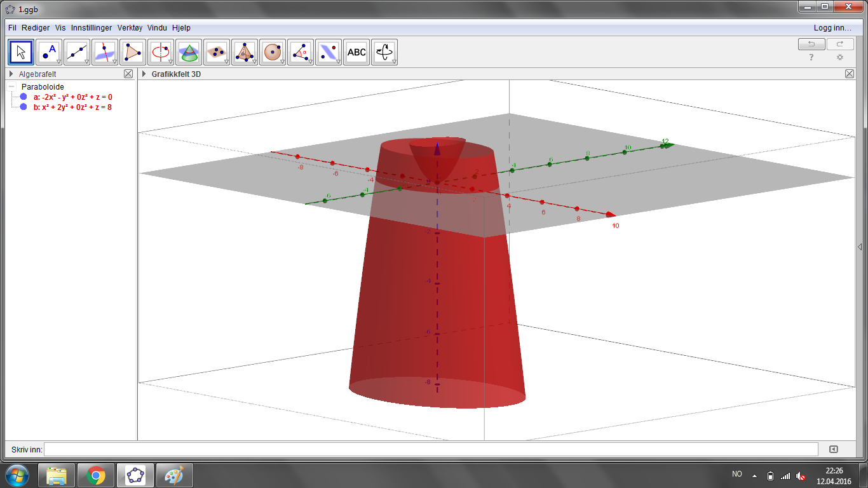Screen dimensions: 868x488
Task: Open input help button beside Skriv inn
Action: (834, 449)
